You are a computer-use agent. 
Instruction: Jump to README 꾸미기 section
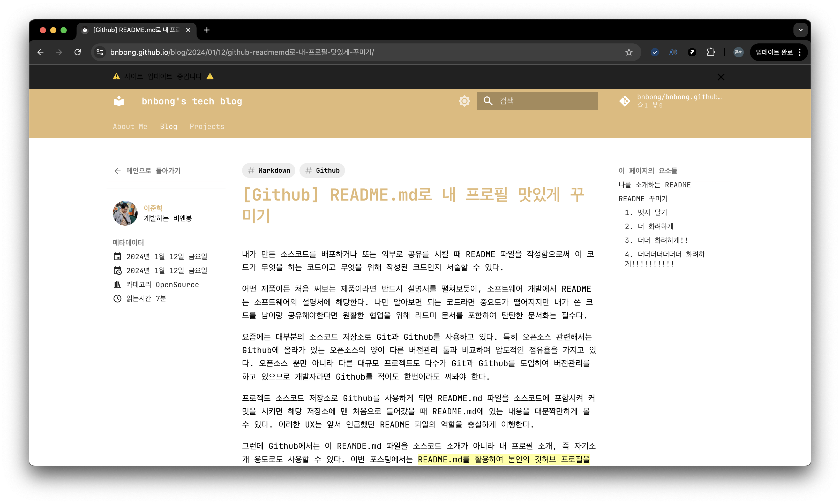tap(643, 199)
